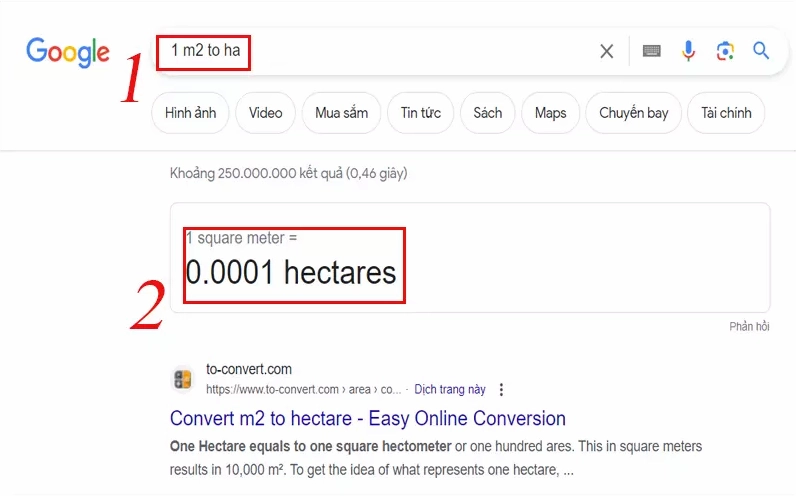Open three-dot menu beside result
The width and height of the screenshot is (796, 496).
502,389
